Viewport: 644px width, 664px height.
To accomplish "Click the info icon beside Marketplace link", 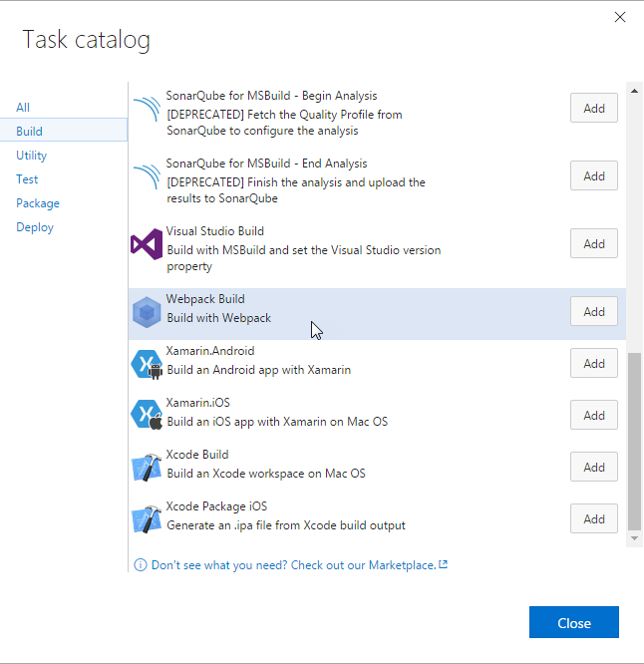I will (141, 565).
